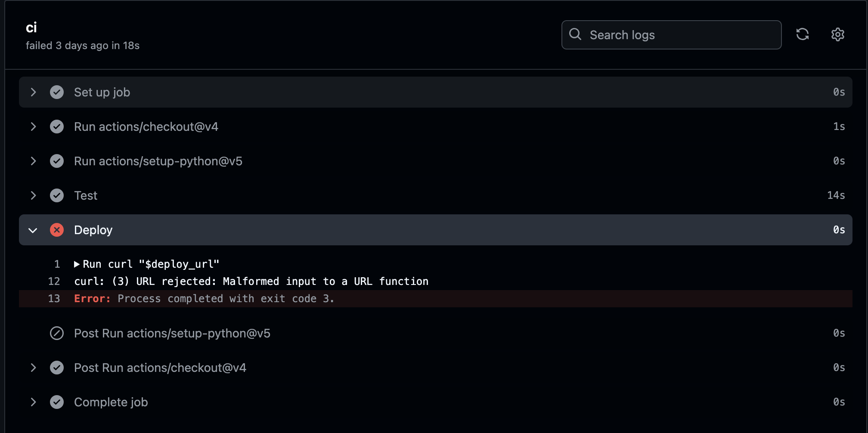Click the Process completed with exit code 3 error
The width and height of the screenshot is (868, 433).
coord(226,299)
